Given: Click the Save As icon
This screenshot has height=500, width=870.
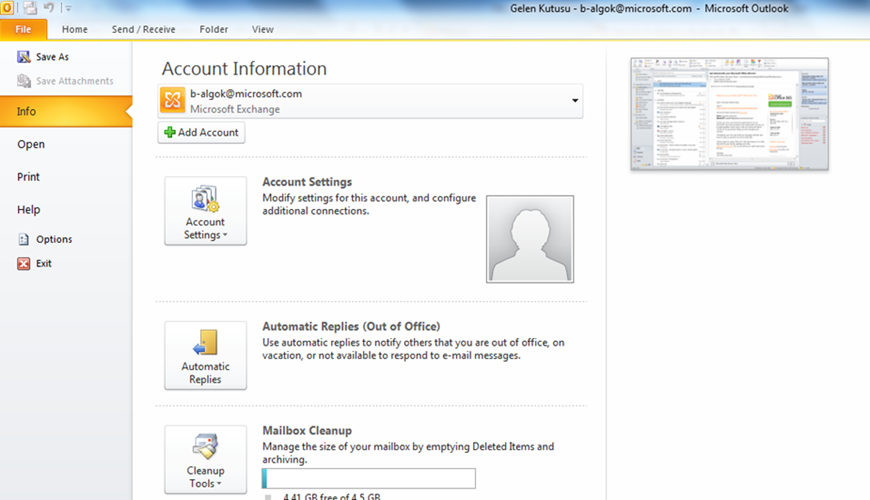Looking at the screenshot, I should [x=23, y=57].
